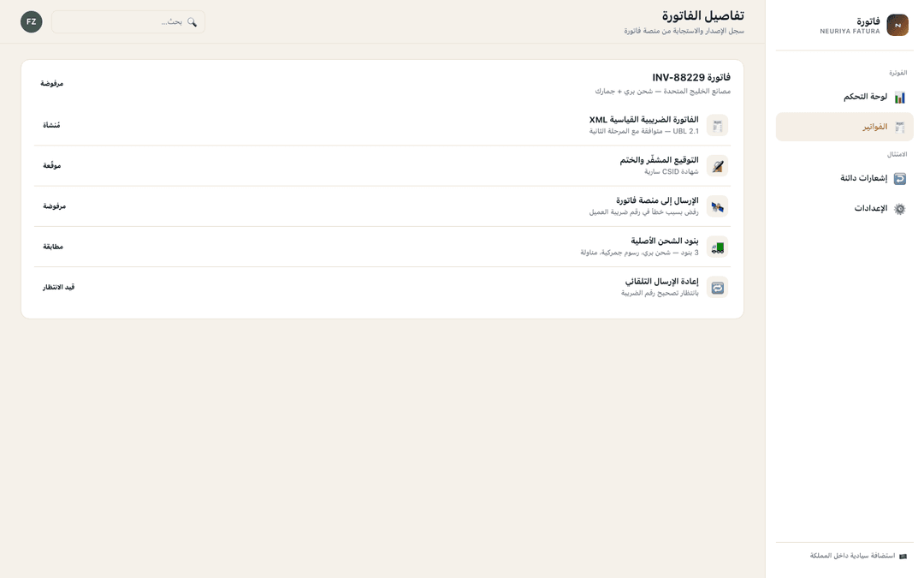Click the إعادة الإرسال التلقائي retry icon
Screen dimensions: 924x578
coord(717,288)
